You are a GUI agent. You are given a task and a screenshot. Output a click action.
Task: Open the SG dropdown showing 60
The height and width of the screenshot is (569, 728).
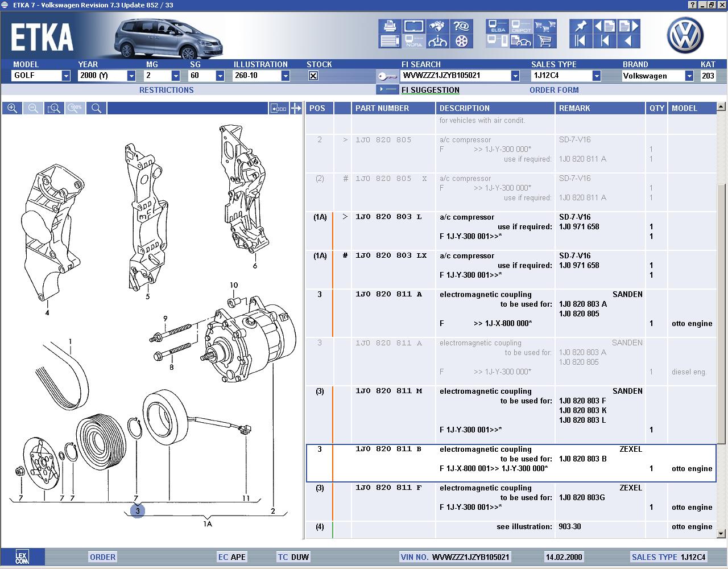coord(220,76)
